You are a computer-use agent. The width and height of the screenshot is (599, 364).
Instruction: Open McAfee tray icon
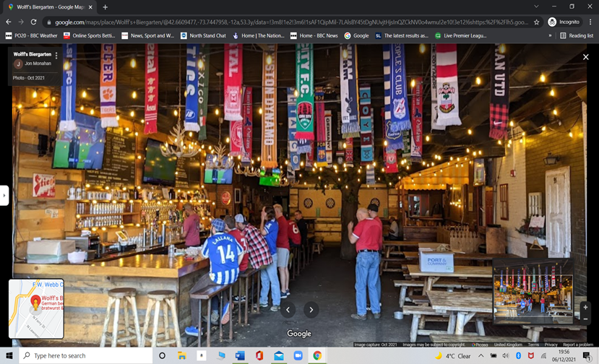pyautogui.click(x=531, y=355)
